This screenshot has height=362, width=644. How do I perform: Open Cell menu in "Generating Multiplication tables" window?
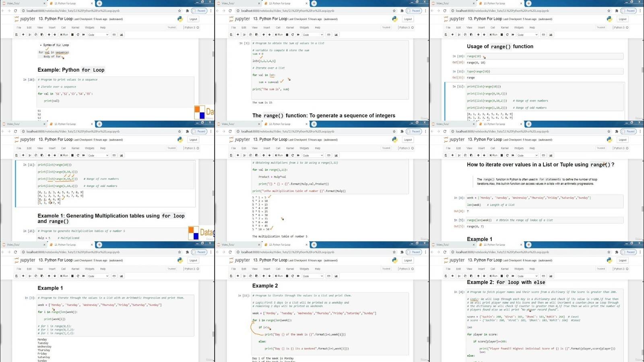[63, 148]
